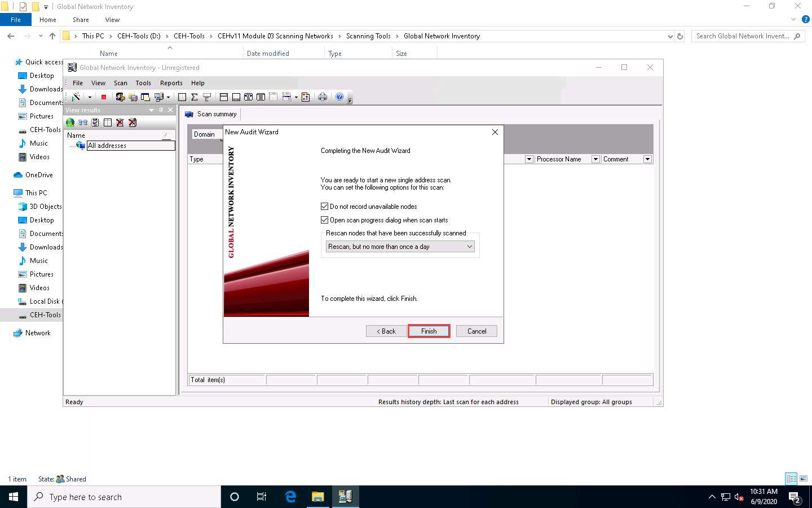Click the globe network icon in View results

pos(70,122)
